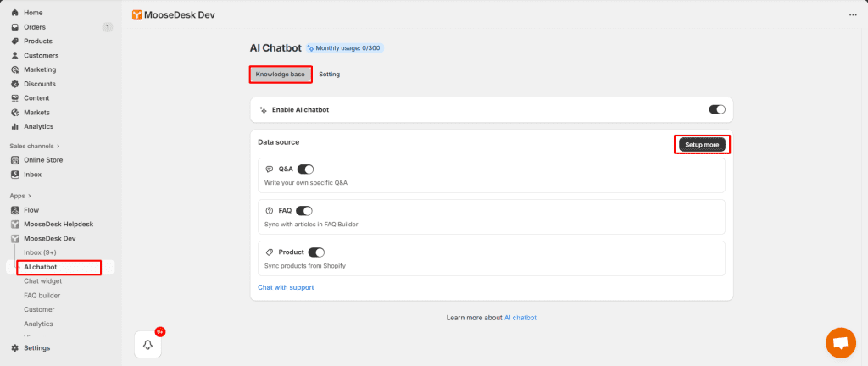Click the Orders inbox icon
The image size is (868, 366).
coord(15,27)
